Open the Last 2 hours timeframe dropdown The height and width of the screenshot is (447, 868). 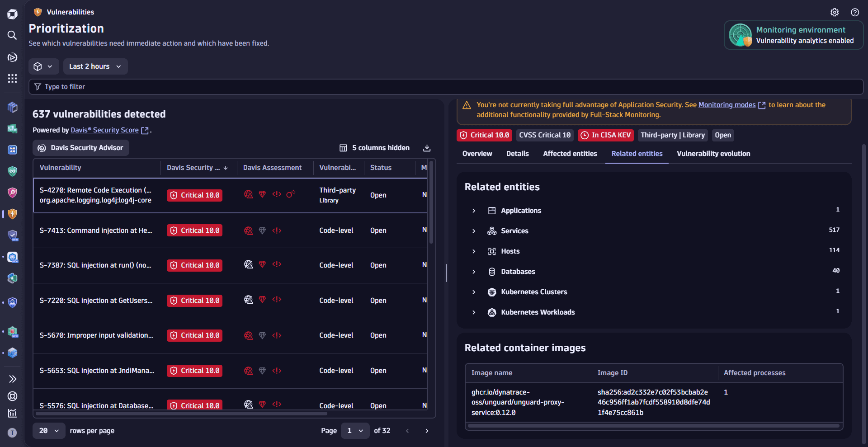(x=95, y=66)
